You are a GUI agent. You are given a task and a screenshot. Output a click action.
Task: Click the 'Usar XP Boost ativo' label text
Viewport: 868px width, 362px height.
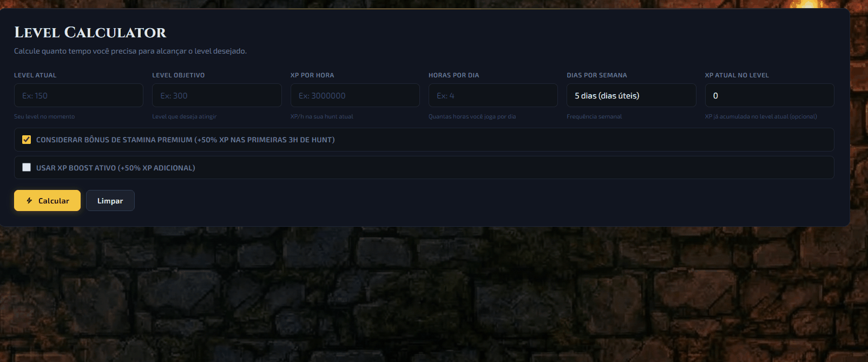coord(115,168)
